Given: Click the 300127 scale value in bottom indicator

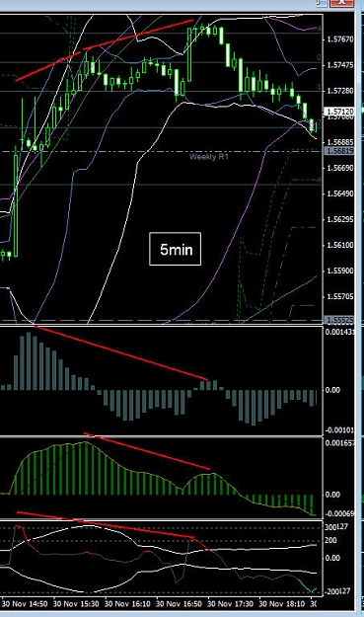Looking at the screenshot, I should (337, 527).
